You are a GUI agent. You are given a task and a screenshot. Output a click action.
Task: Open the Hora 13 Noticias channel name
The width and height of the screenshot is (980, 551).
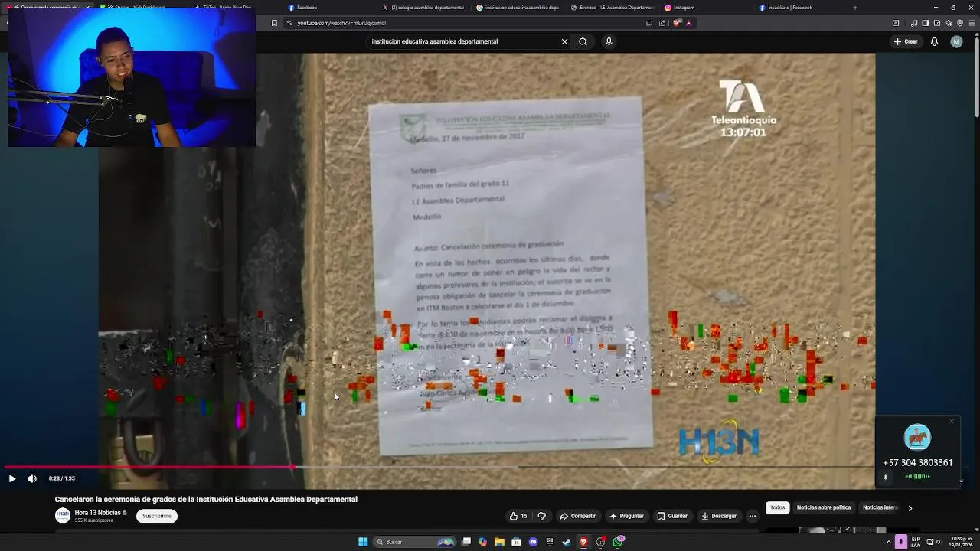coord(98,513)
